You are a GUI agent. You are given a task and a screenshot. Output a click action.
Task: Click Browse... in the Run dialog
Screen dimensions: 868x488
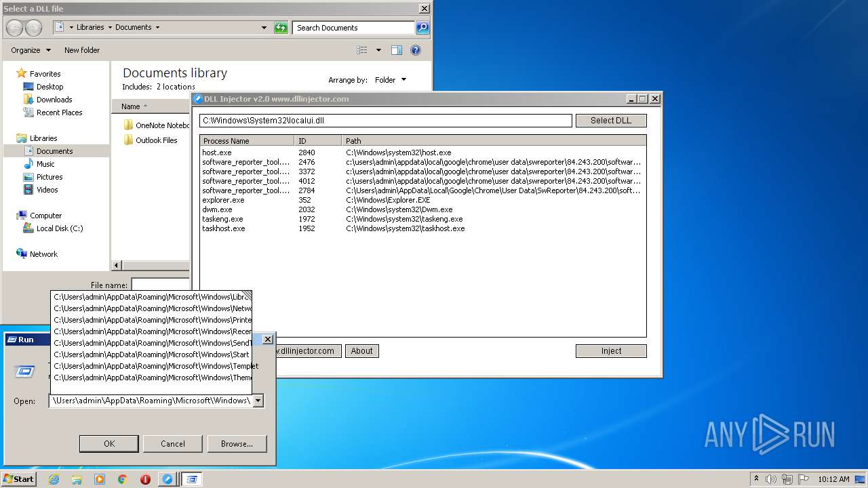237,444
